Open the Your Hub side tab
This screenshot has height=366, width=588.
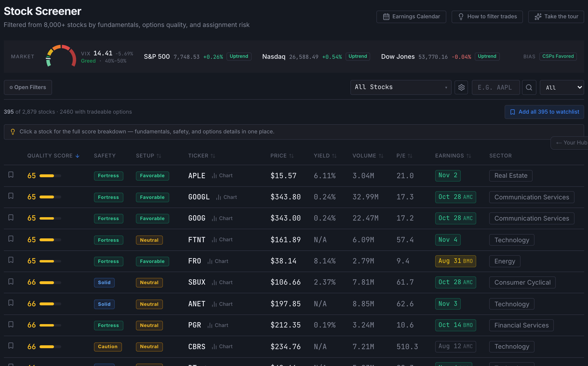(569, 143)
